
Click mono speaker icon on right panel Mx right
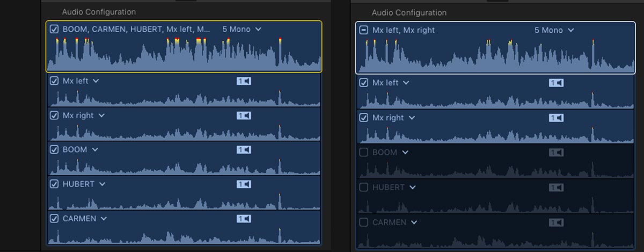tap(556, 118)
